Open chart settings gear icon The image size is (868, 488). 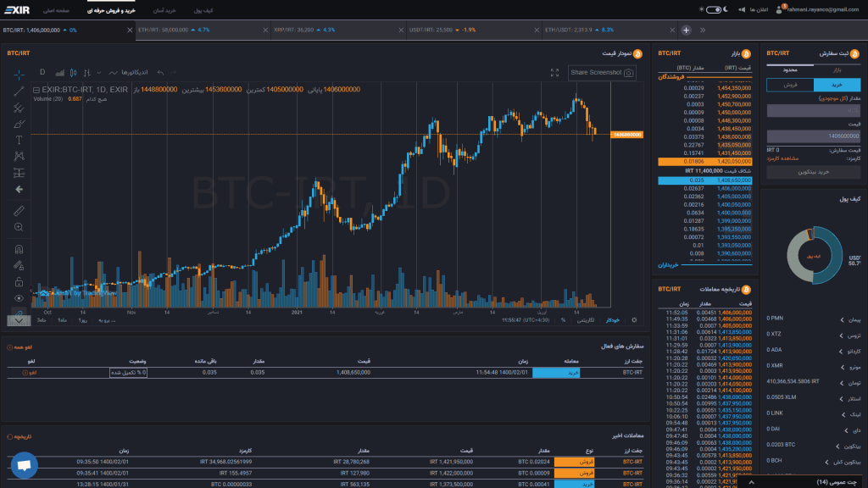tap(634, 319)
